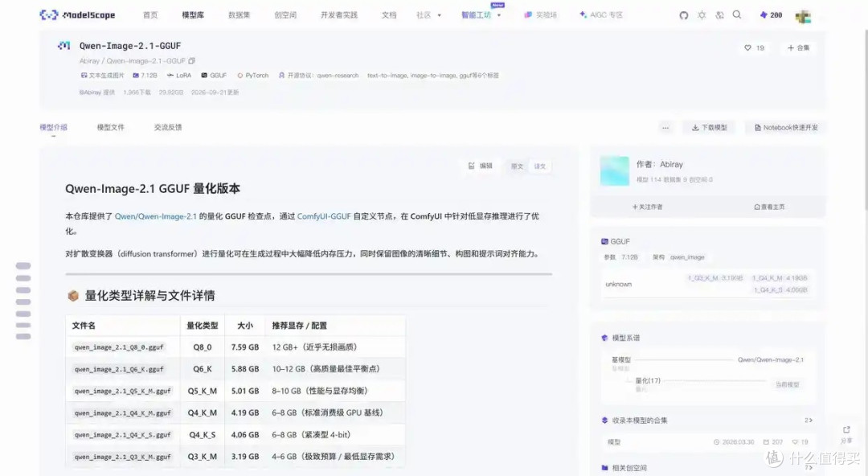Click the Q6_K quantization type cell
Viewport: 868px width, 476px height.
pos(202,369)
